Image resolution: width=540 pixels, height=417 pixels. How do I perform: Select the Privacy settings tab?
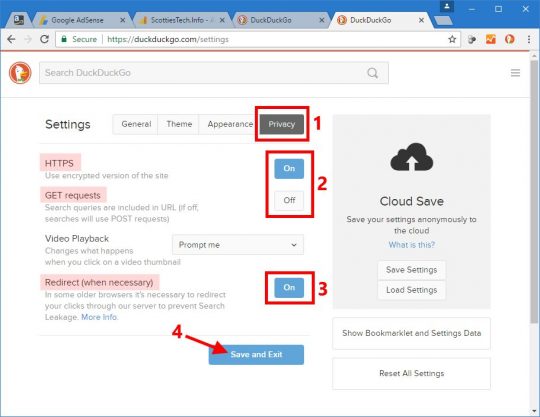[282, 124]
